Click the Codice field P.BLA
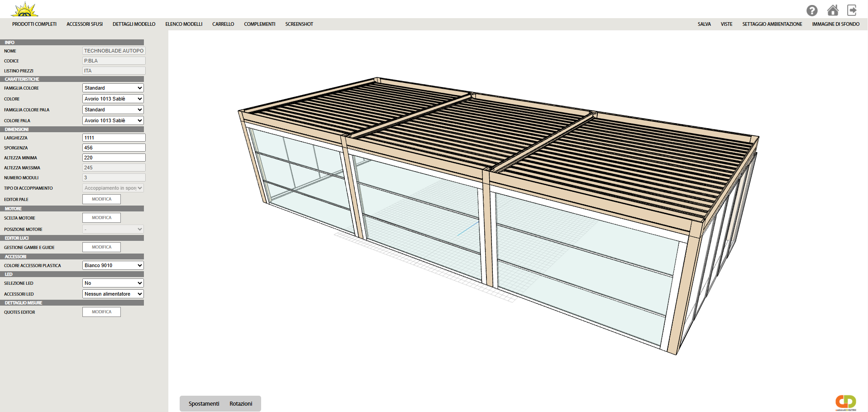 click(x=114, y=61)
